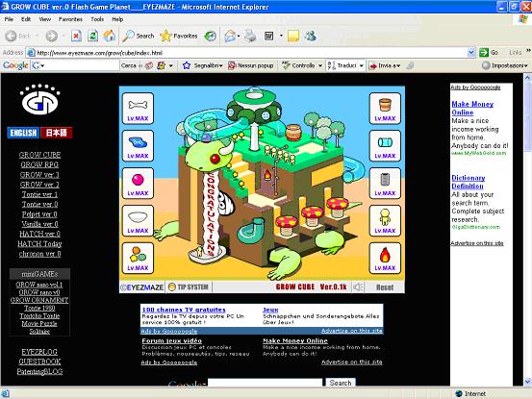This screenshot has width=532, height=399.
Task: Click the Refresh toolbar icon
Action: click(x=92, y=36)
